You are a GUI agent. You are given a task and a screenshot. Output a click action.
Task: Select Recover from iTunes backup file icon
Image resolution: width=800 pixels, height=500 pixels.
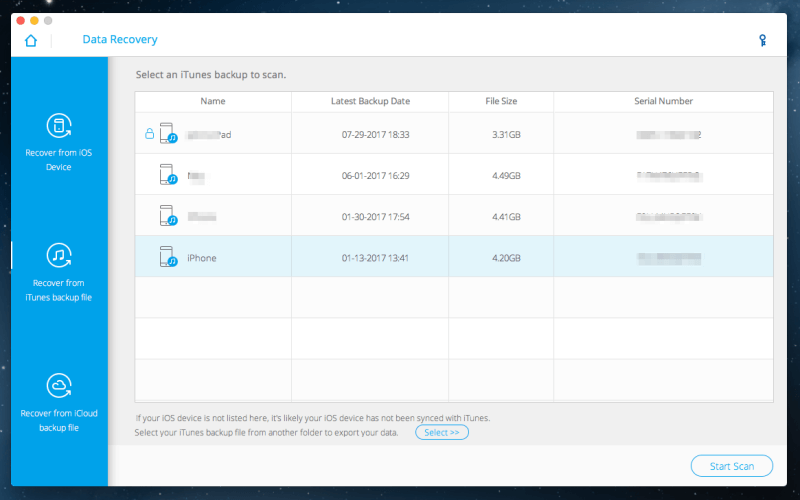[x=59, y=256]
